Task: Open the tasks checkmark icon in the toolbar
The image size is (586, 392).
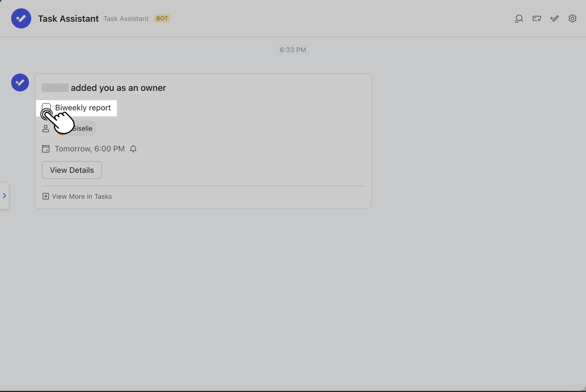Action: coord(554,18)
